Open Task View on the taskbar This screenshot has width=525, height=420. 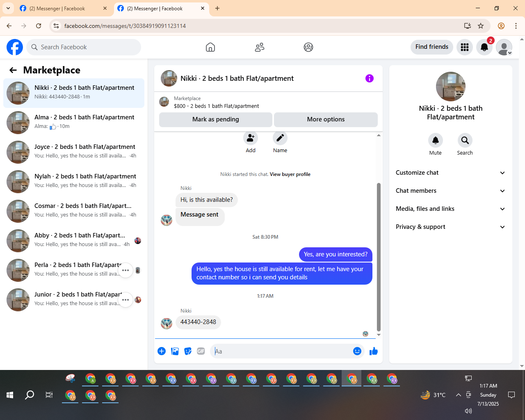49,395
